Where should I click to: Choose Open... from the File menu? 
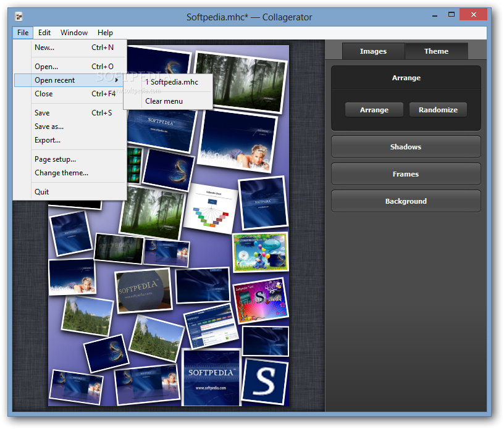70,67
